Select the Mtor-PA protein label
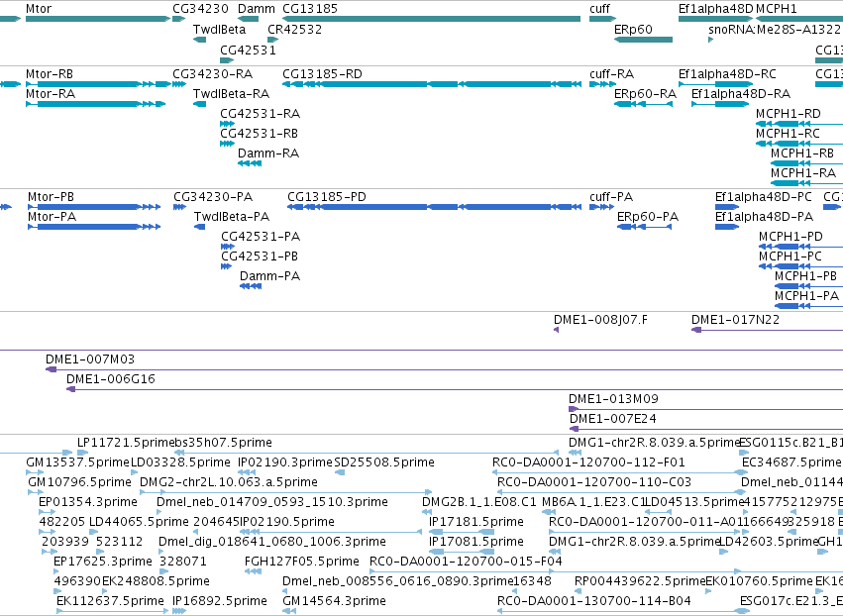 point(53,217)
